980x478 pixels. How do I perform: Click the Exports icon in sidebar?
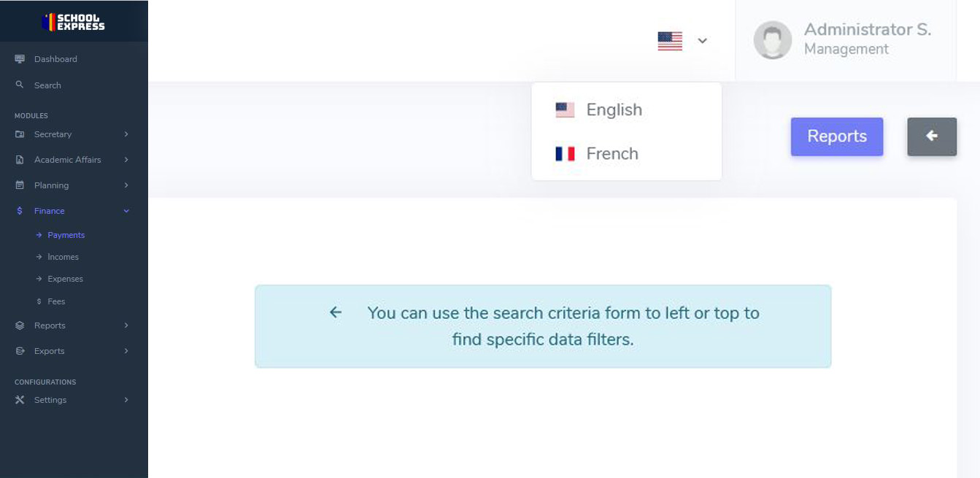(20, 351)
